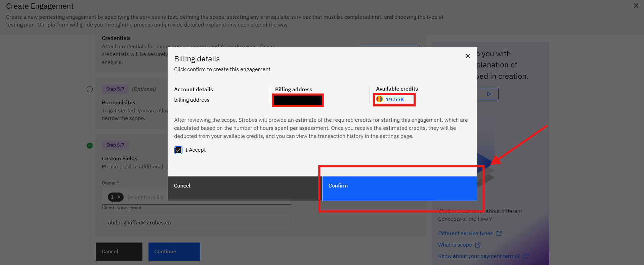Close the Create Engagement panel
The image size is (644, 265).
[636, 6]
